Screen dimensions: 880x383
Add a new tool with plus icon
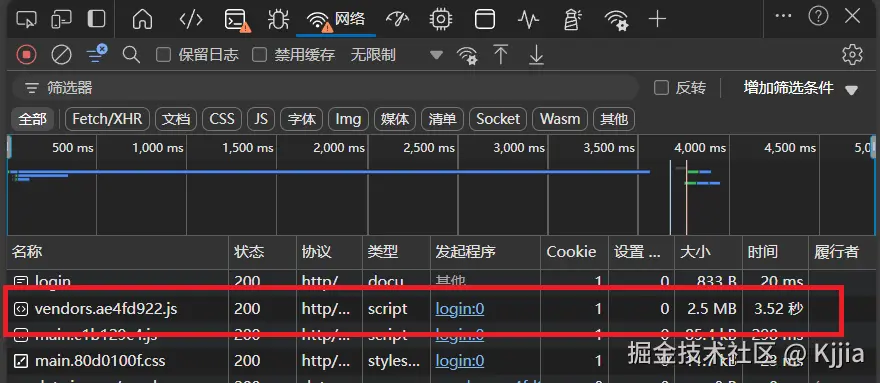[657, 19]
